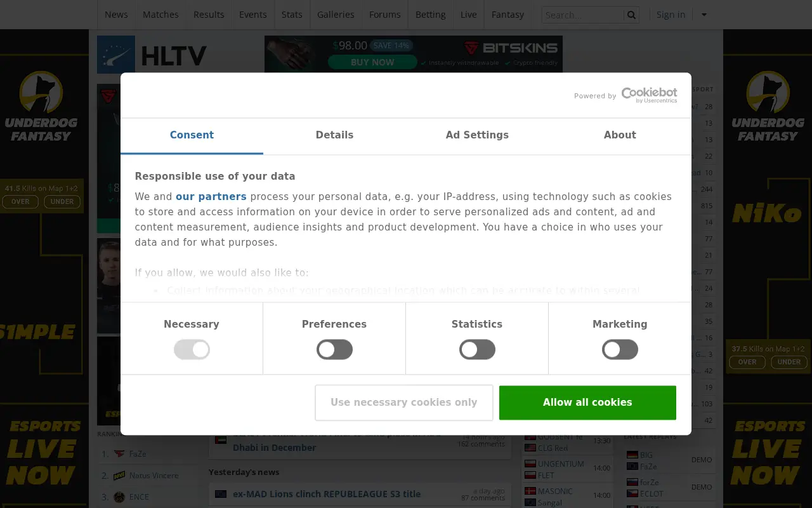Viewport: 812px width, 508px height.
Task: Click Use necessary cookies only
Action: pos(404,403)
